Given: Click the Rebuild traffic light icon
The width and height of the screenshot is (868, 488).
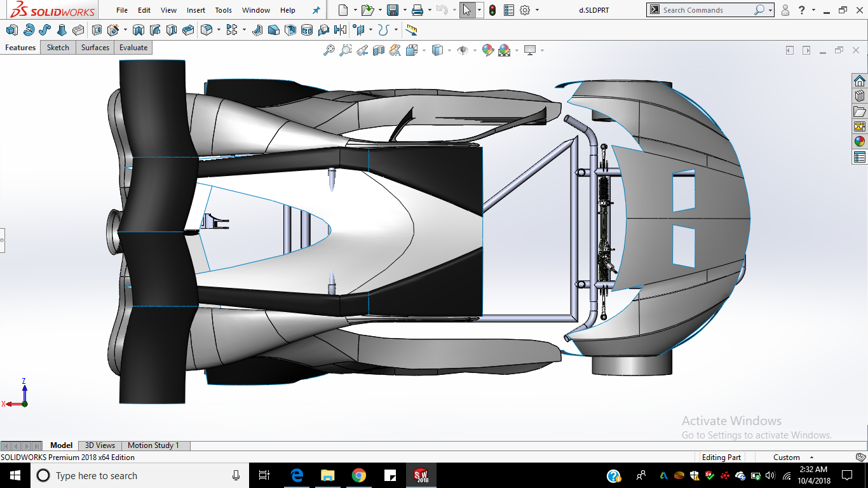Looking at the screenshot, I should click(x=492, y=10).
